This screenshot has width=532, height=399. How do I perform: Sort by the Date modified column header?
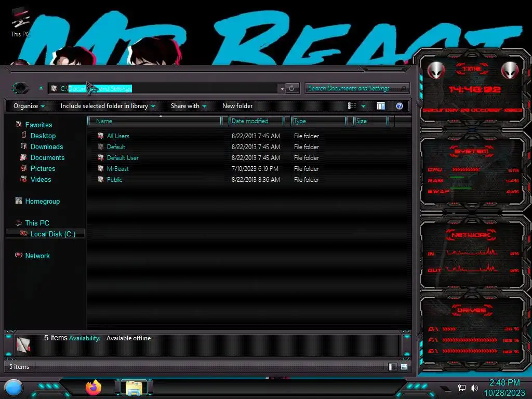pos(256,121)
